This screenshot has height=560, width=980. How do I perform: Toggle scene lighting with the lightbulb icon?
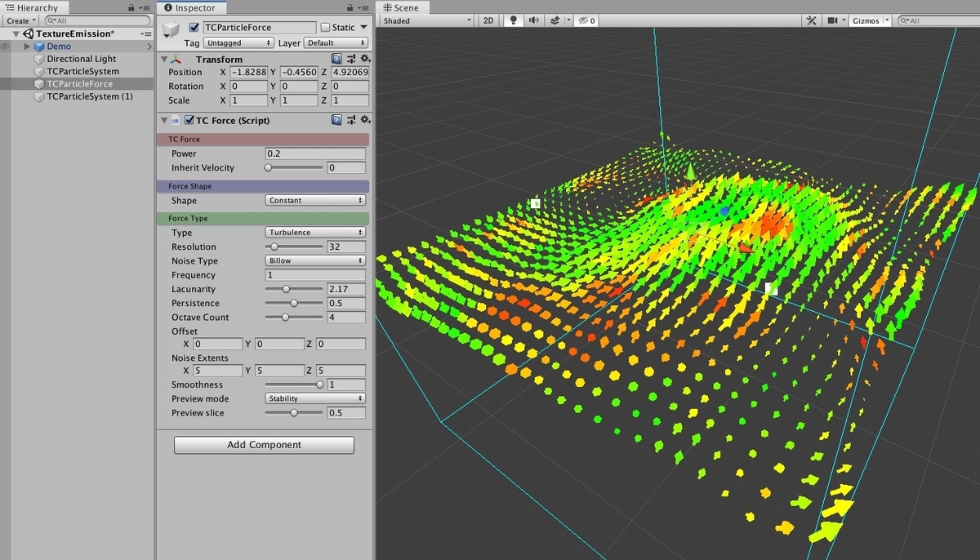514,20
